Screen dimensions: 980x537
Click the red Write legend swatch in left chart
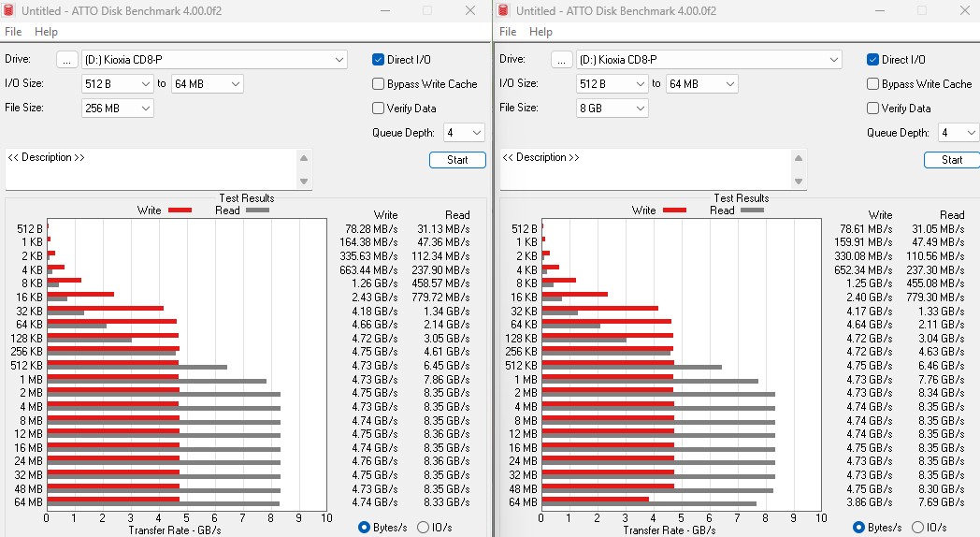click(x=180, y=210)
